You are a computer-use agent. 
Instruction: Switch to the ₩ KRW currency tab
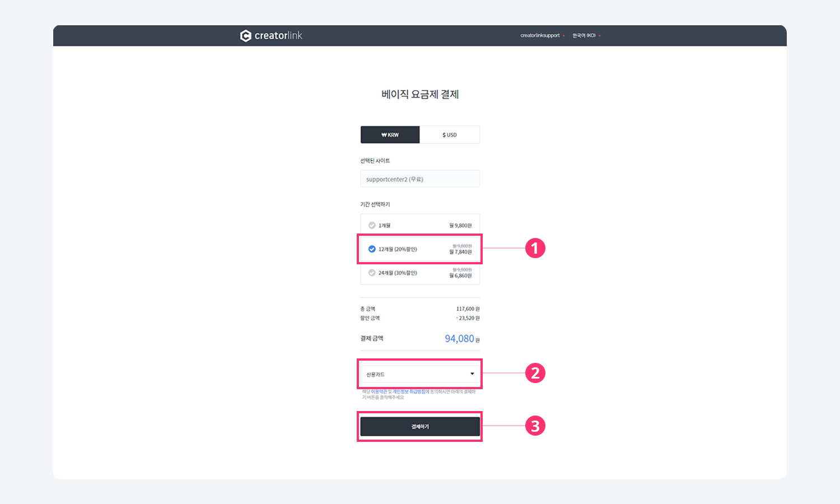pyautogui.click(x=390, y=135)
